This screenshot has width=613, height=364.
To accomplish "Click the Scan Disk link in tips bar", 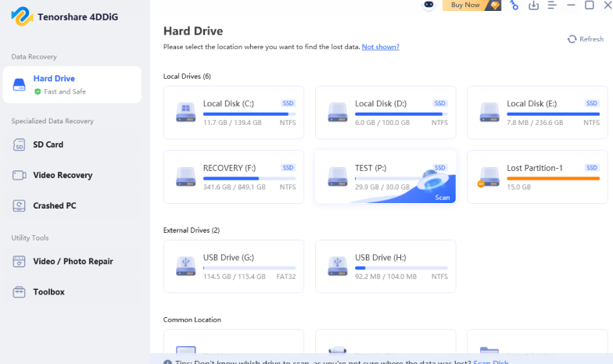I will point(491,362).
